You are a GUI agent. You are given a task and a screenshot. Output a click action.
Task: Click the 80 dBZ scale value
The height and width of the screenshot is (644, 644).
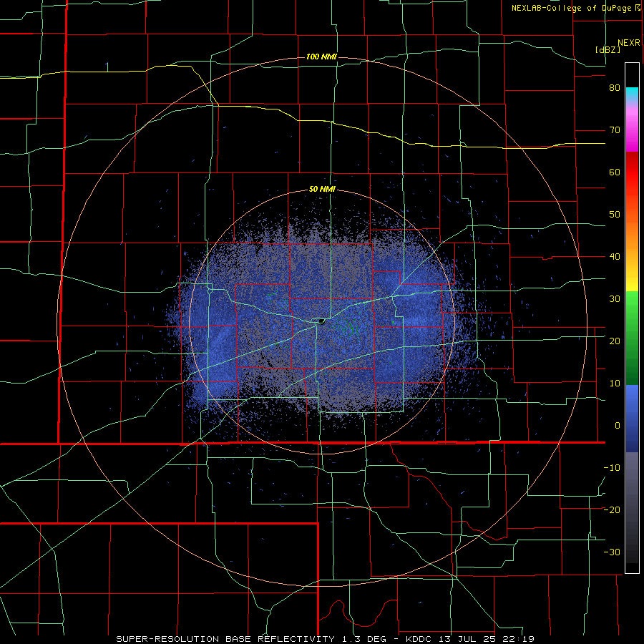[x=615, y=88]
